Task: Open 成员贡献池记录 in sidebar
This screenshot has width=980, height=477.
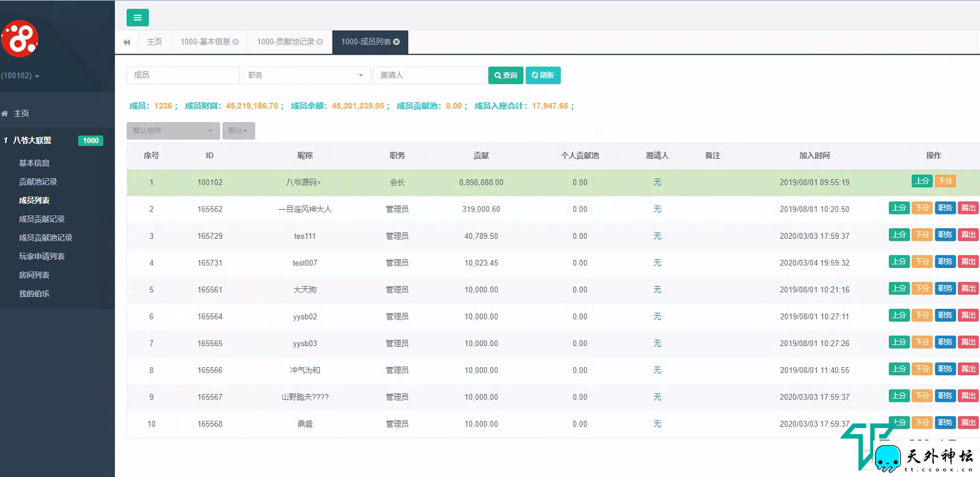Action: [45, 238]
